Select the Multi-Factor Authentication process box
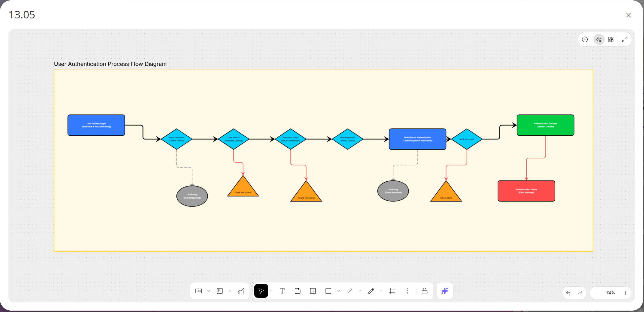 (418, 139)
